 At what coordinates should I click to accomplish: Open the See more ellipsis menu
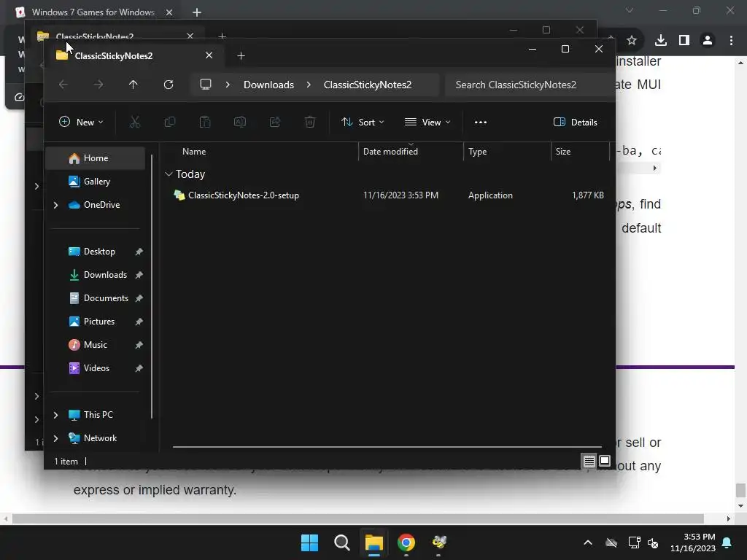pos(481,122)
